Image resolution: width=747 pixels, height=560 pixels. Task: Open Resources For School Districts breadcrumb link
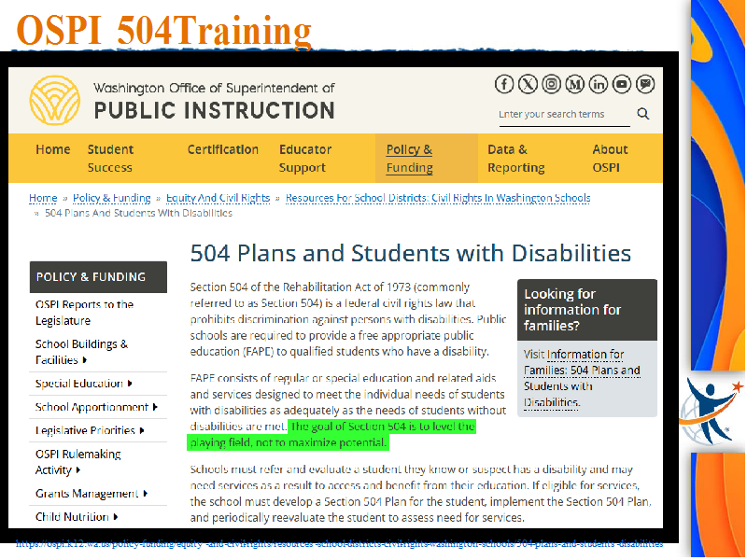(x=438, y=198)
